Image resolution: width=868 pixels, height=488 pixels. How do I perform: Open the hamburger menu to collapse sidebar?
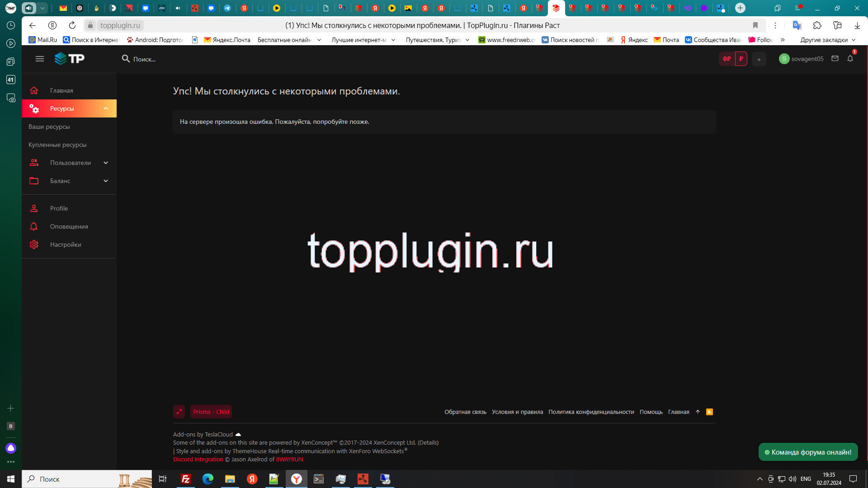tap(40, 59)
